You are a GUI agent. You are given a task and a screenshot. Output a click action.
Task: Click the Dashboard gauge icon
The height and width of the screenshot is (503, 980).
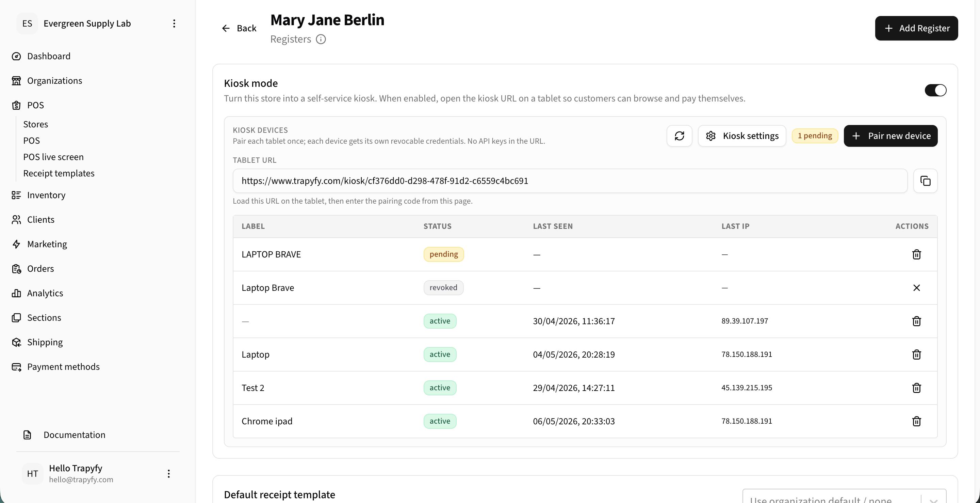click(x=16, y=56)
